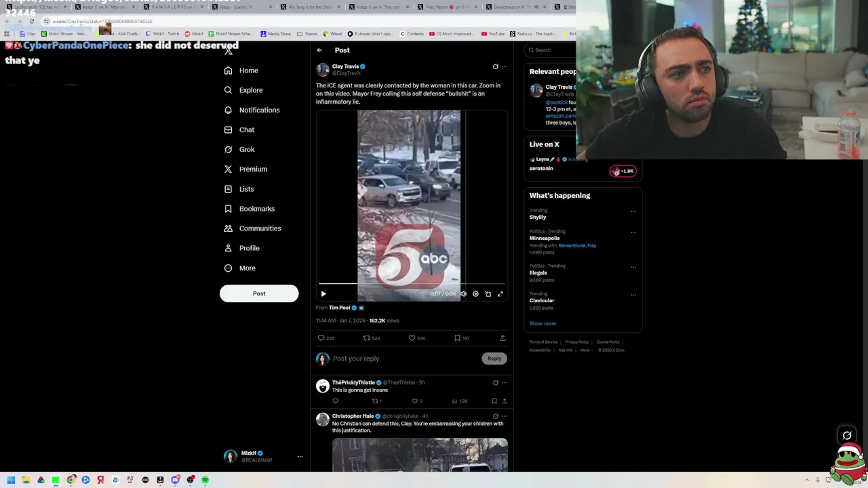Toggle picture-in-picture on the video
This screenshot has height=488, width=868.
(x=488, y=294)
